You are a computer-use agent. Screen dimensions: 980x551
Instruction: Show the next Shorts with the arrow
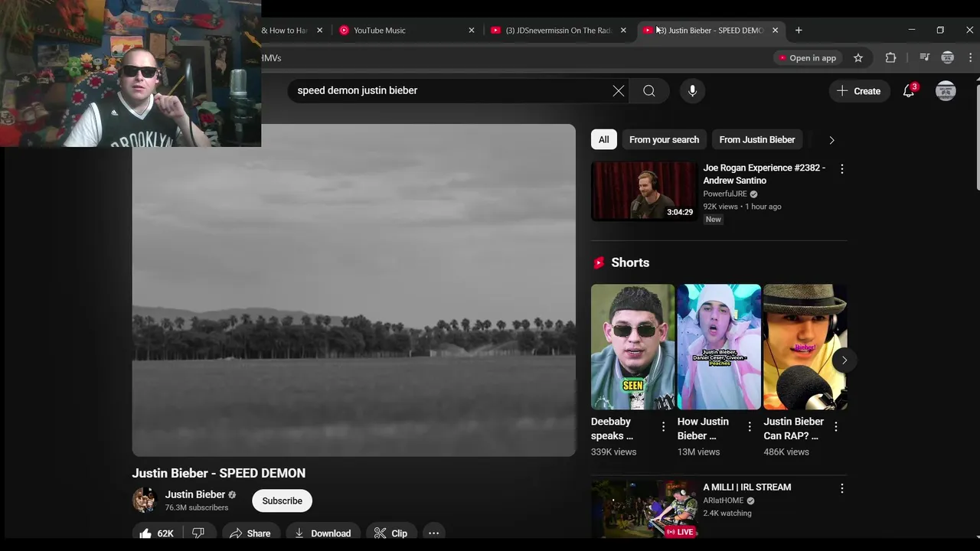click(844, 360)
